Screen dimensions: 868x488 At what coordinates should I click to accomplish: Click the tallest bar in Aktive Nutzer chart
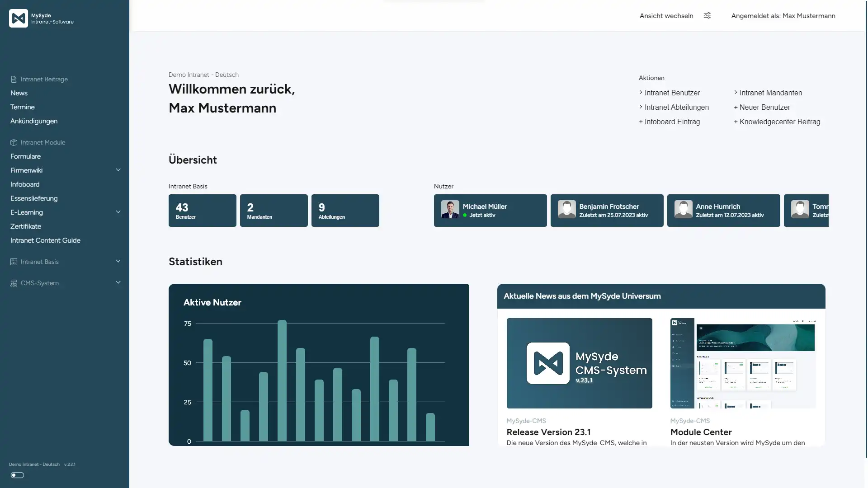click(x=282, y=380)
